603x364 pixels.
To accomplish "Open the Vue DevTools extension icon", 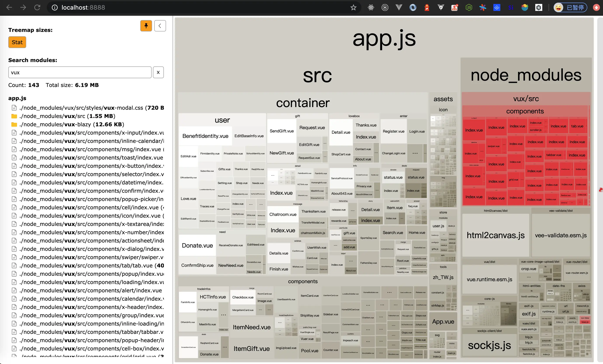I will 399,8.
